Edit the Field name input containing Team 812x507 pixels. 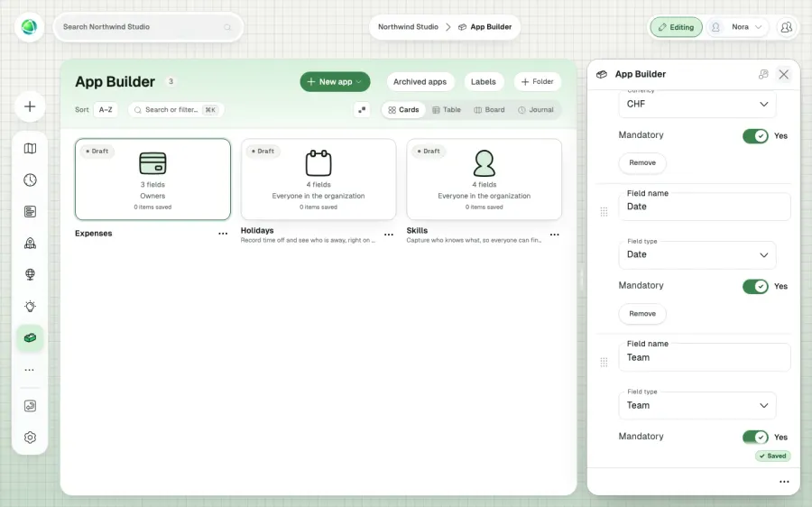[705, 357]
